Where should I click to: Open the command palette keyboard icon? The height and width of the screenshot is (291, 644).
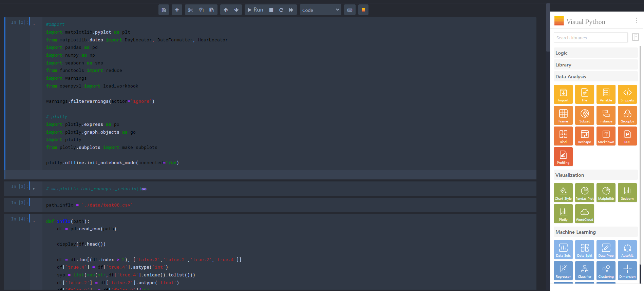pyautogui.click(x=350, y=10)
